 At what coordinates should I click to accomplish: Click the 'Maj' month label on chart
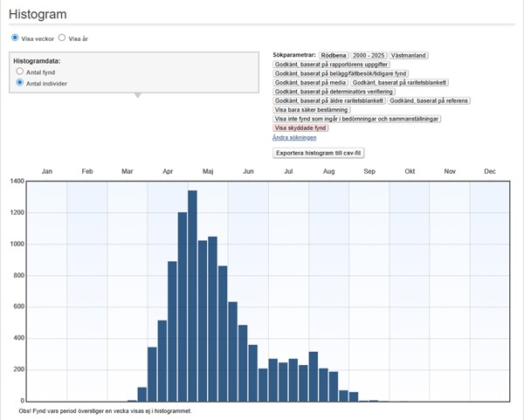coord(208,171)
